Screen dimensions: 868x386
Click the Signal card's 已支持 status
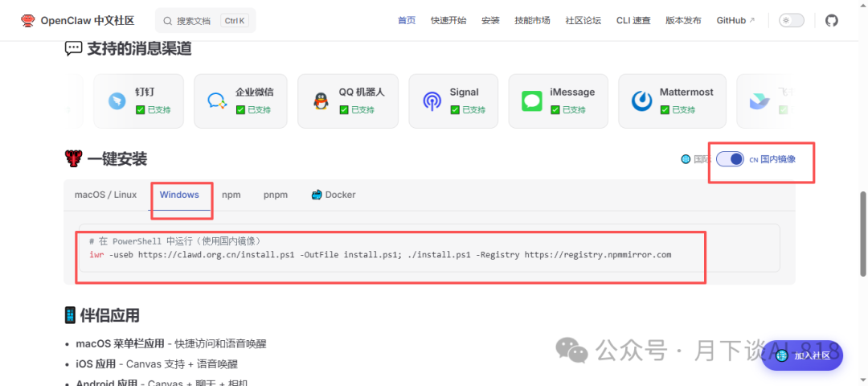pyautogui.click(x=468, y=109)
